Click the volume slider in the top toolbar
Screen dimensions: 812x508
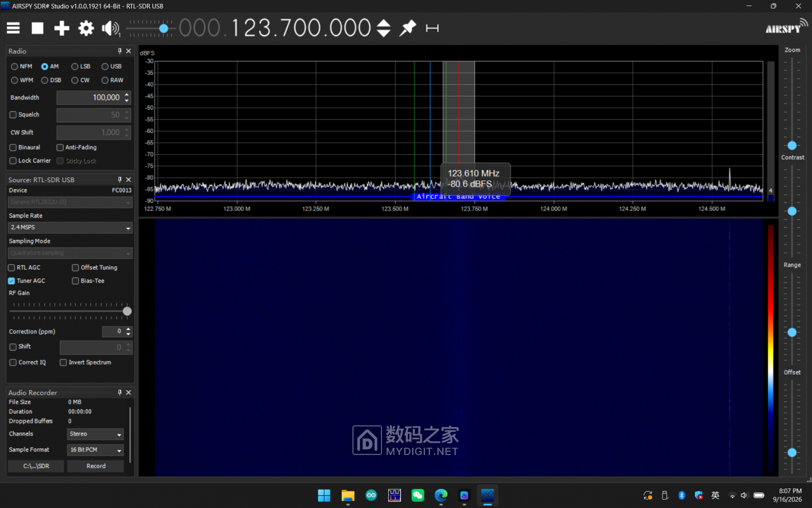click(x=150, y=28)
